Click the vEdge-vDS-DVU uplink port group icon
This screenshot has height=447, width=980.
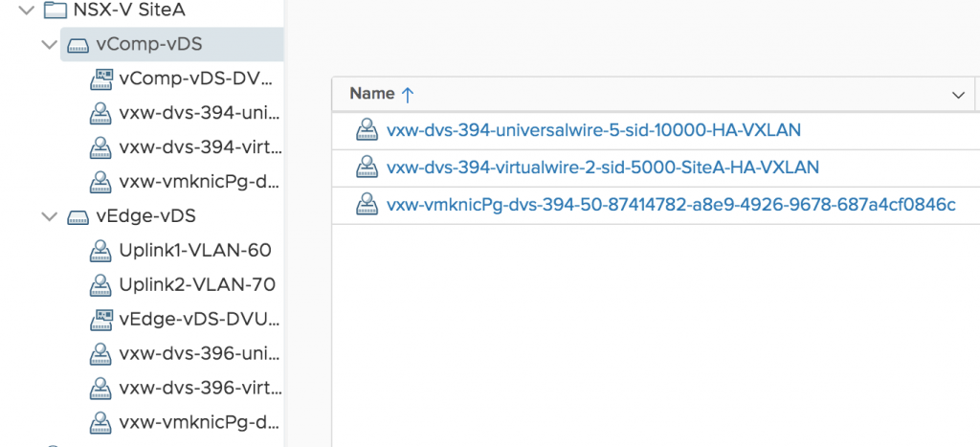(x=101, y=320)
